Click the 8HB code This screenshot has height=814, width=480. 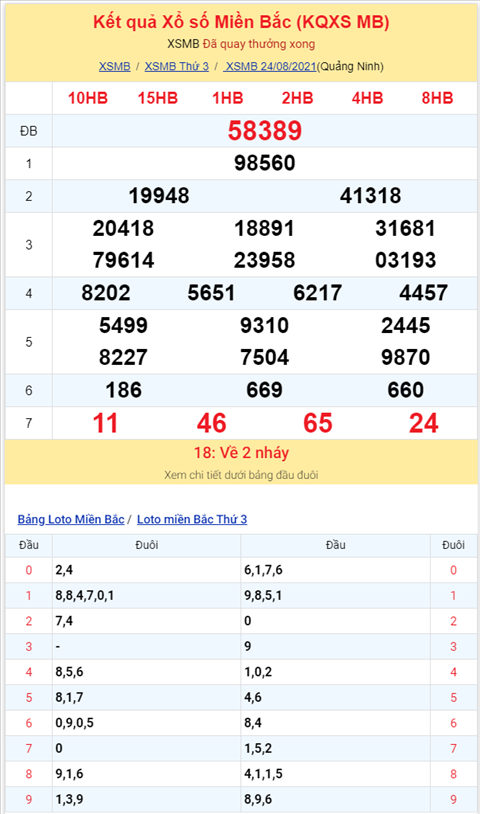point(437,98)
